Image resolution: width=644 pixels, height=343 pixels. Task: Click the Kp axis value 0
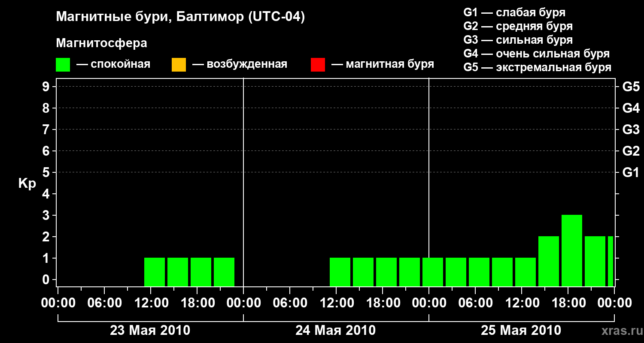pyautogui.click(x=47, y=280)
